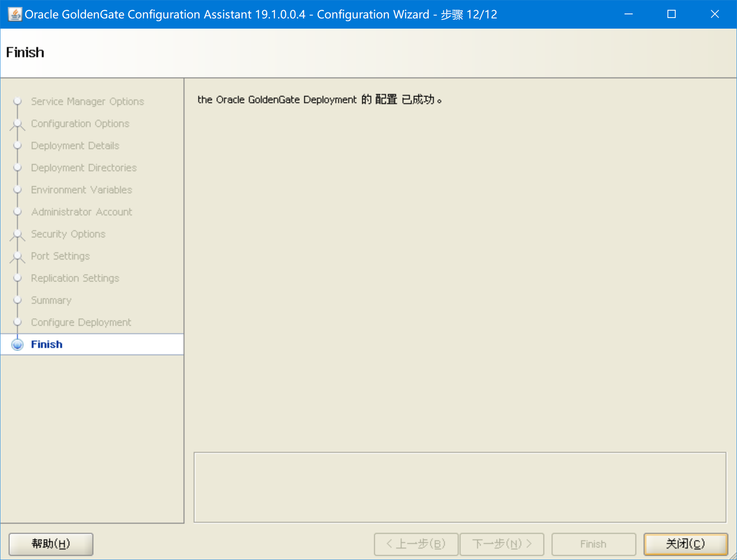Click the Environment Variables step bullet icon
The height and width of the screenshot is (560, 737).
[x=17, y=189]
